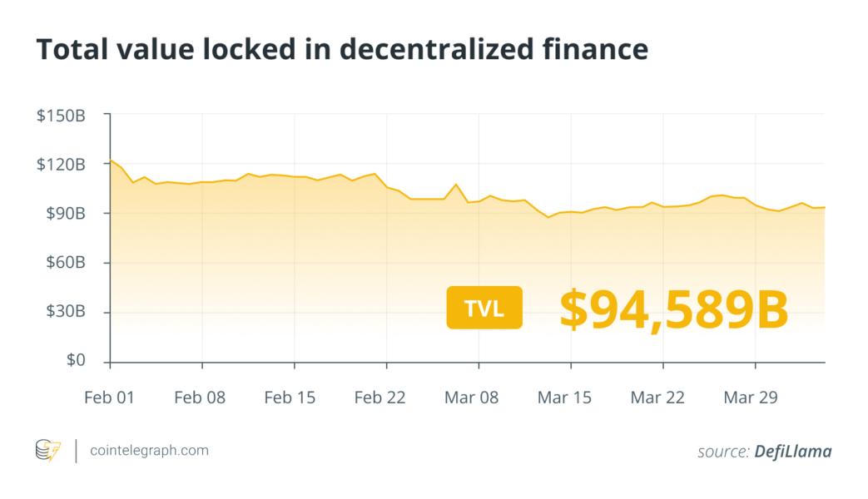Click the Feb 15 date label
Image resolution: width=868 pixels, height=499 pixels.
click(290, 398)
